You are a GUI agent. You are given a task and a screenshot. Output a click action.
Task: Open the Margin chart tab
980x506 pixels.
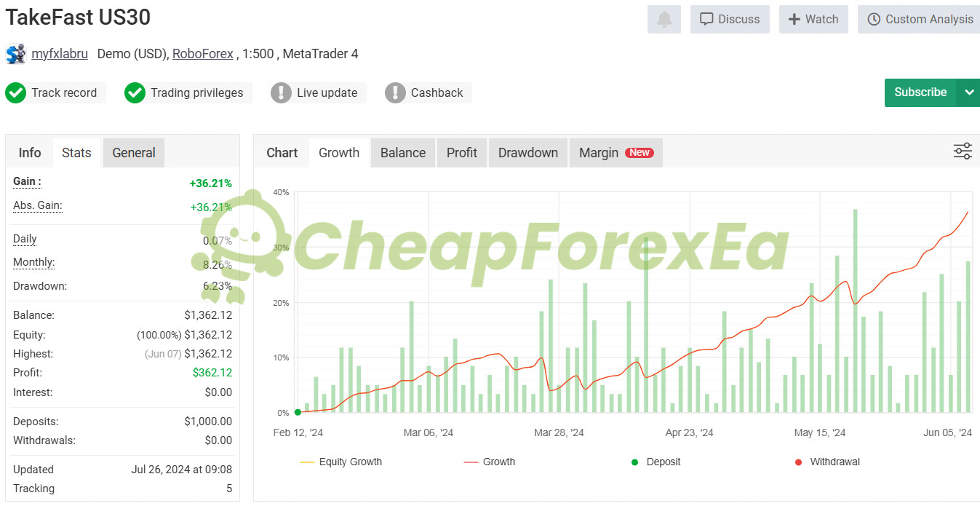click(616, 153)
